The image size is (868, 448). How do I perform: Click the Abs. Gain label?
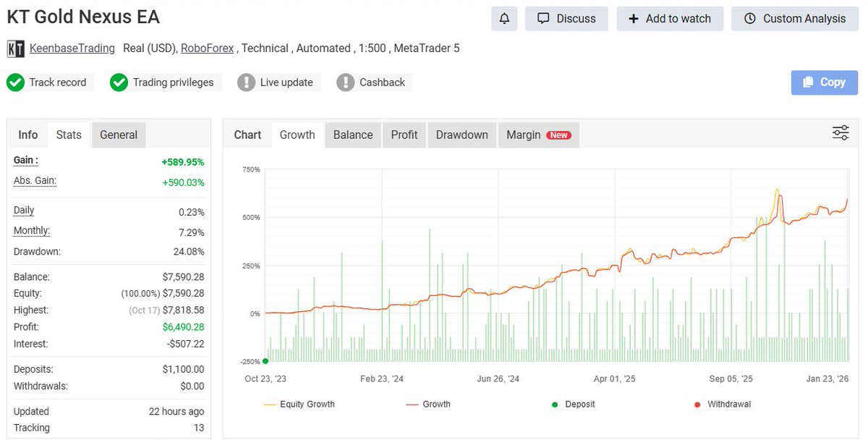click(x=35, y=180)
